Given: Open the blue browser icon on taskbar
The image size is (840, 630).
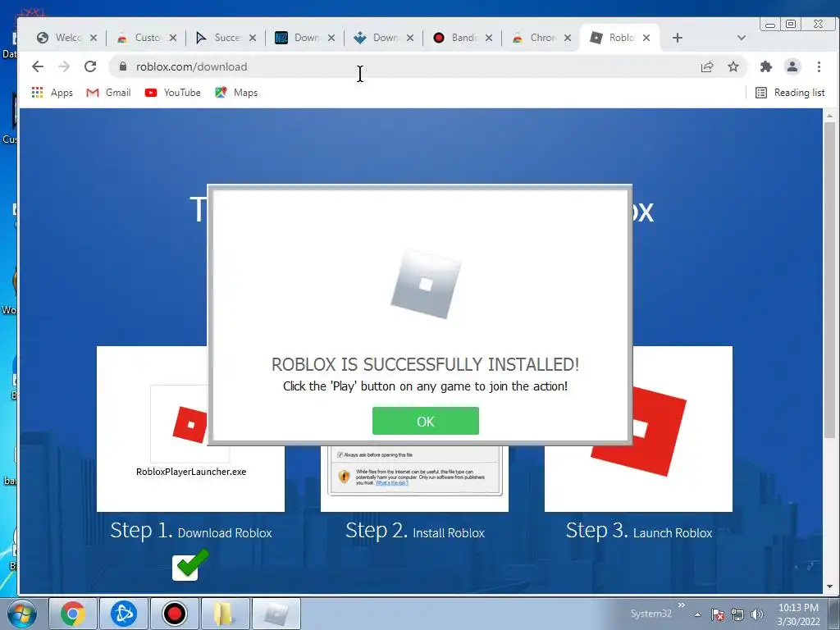Looking at the screenshot, I should tap(124, 614).
